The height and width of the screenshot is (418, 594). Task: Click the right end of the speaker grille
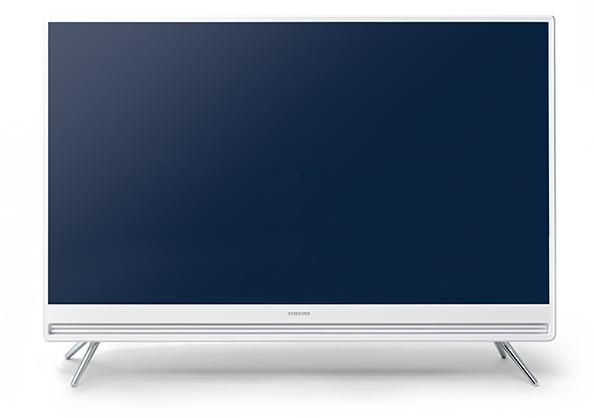click(x=542, y=329)
